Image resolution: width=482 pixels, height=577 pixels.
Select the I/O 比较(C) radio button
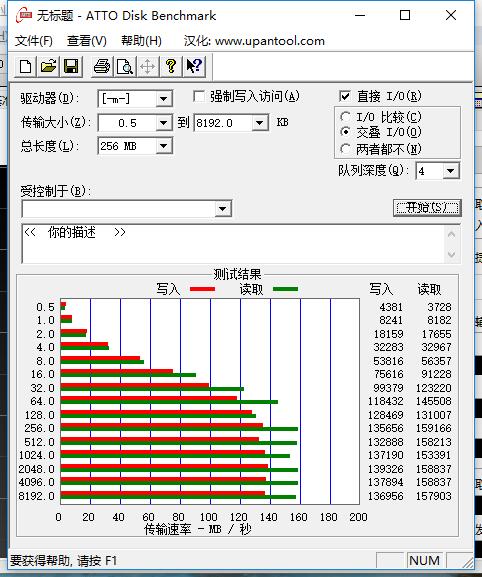click(x=345, y=117)
